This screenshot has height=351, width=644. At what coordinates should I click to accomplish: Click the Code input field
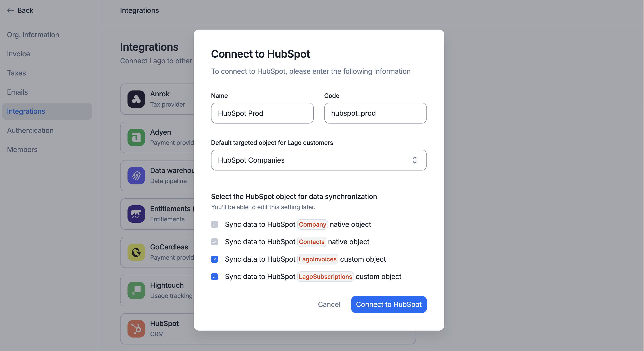(375, 113)
